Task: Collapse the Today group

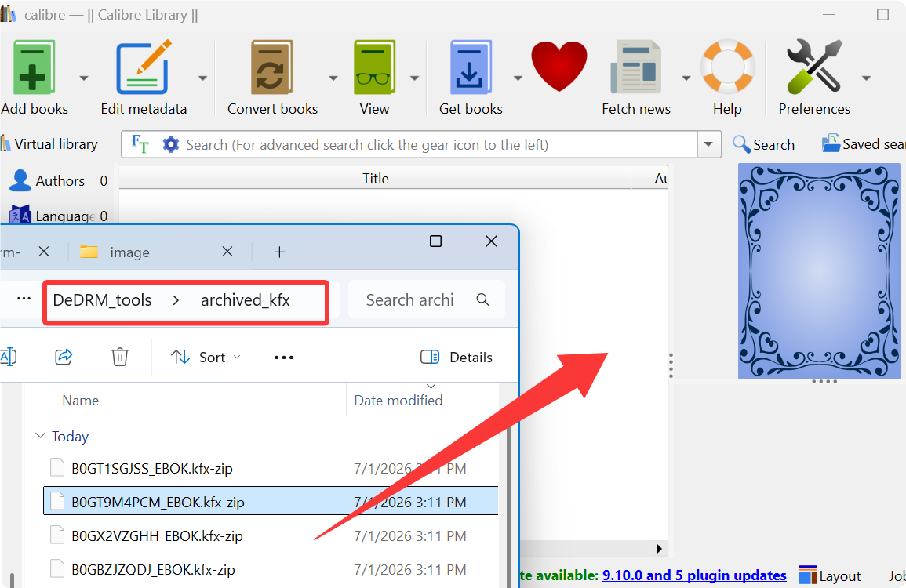Action: tap(41, 436)
